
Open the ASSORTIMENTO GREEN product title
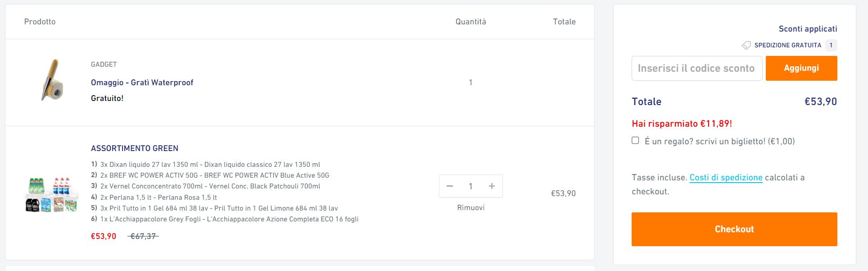coord(135,148)
